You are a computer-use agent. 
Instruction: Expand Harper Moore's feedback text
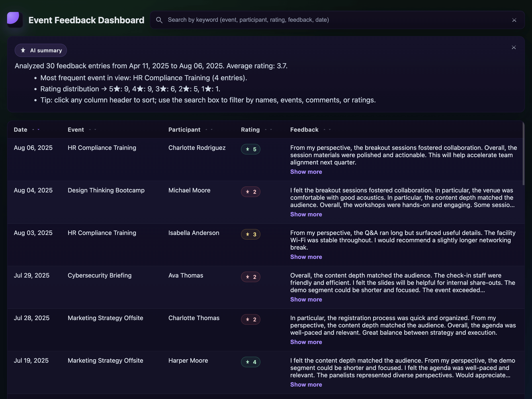[306, 385]
